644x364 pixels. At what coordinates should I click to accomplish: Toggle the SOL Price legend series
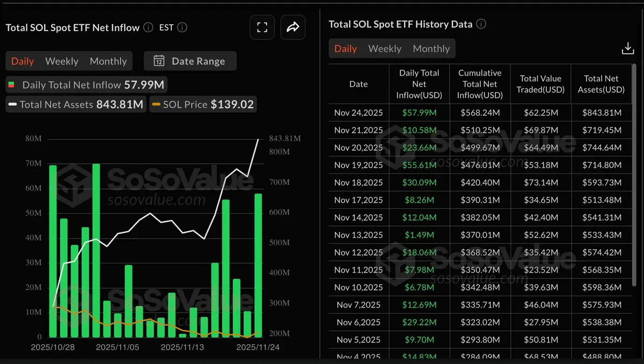click(202, 104)
